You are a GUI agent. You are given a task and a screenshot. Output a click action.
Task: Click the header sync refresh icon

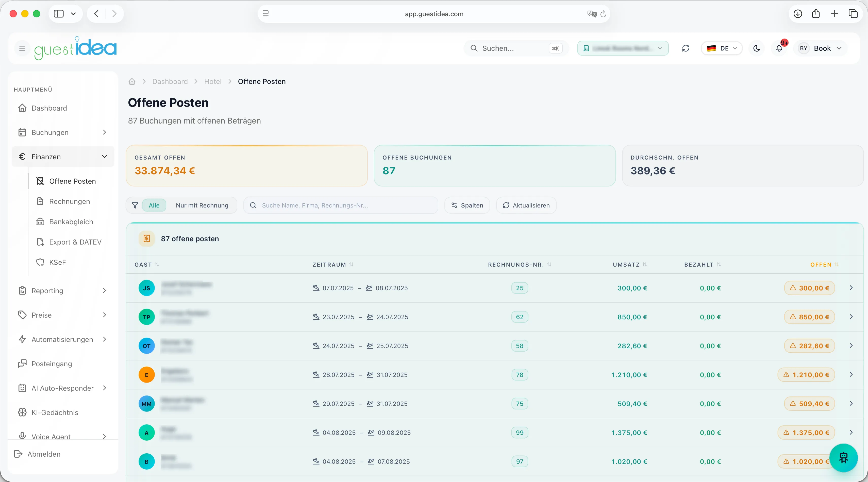[686, 48]
